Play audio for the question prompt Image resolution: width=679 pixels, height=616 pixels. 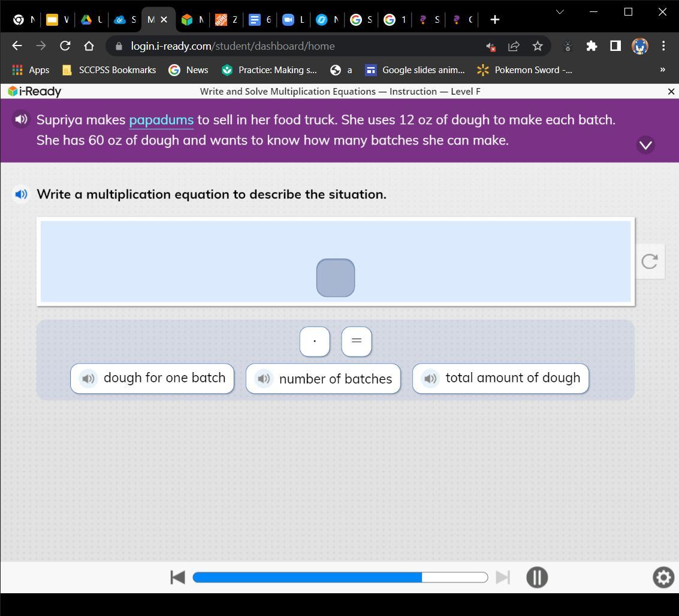coord(21,194)
